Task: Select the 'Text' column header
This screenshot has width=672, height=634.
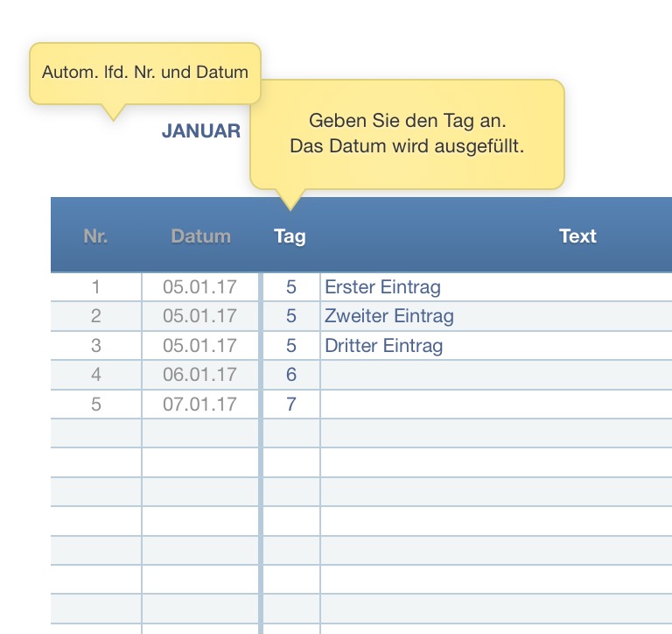Action: point(577,236)
